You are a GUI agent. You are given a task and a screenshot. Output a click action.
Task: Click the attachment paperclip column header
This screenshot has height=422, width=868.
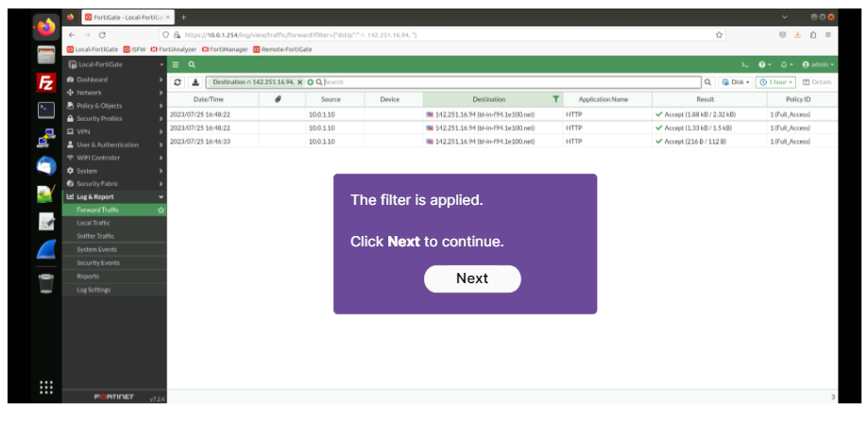click(x=278, y=99)
